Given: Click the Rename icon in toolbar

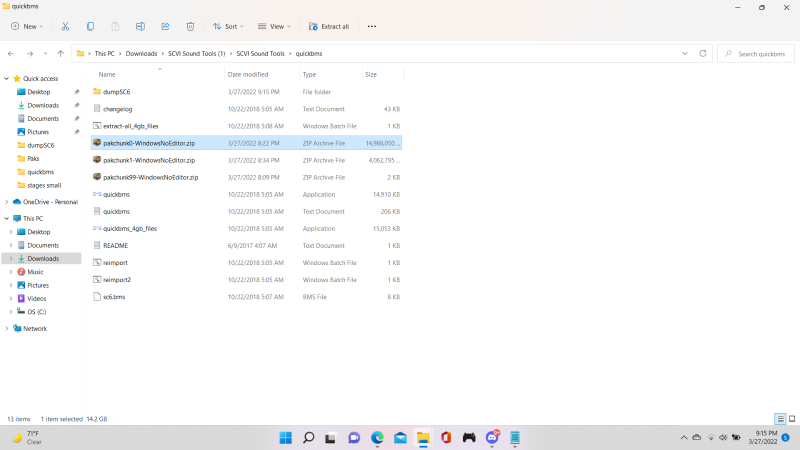Looking at the screenshot, I should click(x=140, y=27).
